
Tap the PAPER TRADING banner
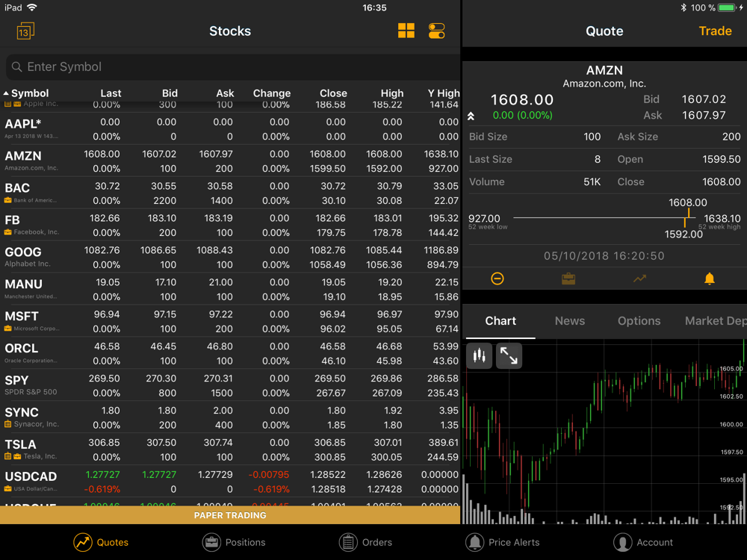[230, 515]
